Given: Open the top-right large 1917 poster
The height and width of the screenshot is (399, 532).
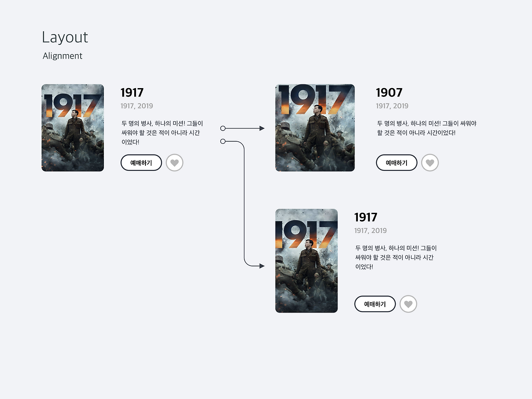Looking at the screenshot, I should pos(315,128).
